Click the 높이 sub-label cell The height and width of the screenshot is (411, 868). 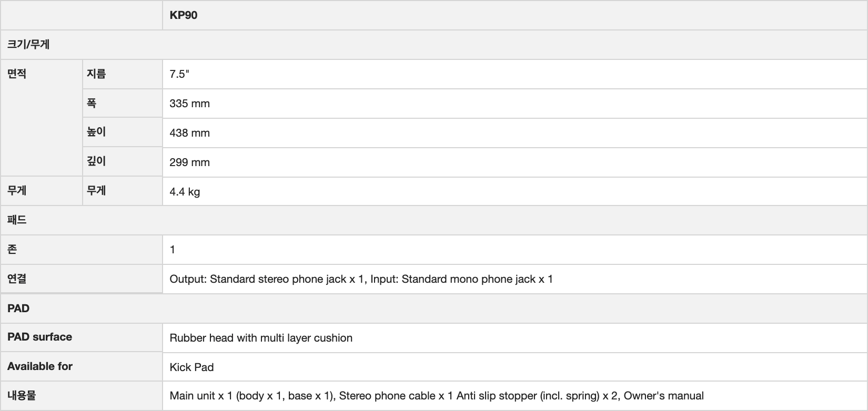tap(96, 132)
